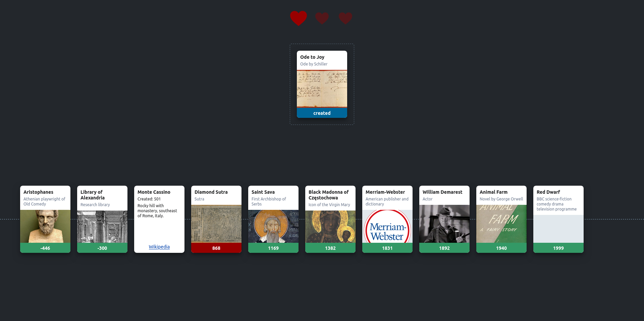The image size is (644, 321).
Task: Click the William Demarest photo
Action: click(444, 224)
